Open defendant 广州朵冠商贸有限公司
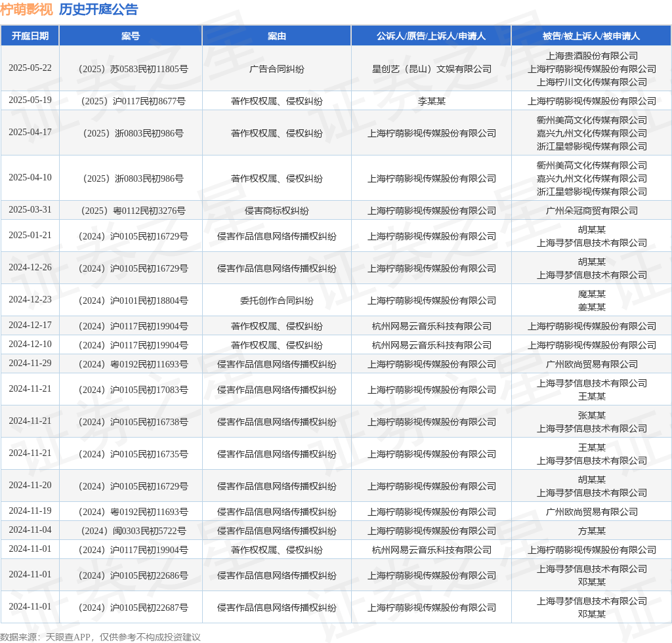 [x=592, y=211]
